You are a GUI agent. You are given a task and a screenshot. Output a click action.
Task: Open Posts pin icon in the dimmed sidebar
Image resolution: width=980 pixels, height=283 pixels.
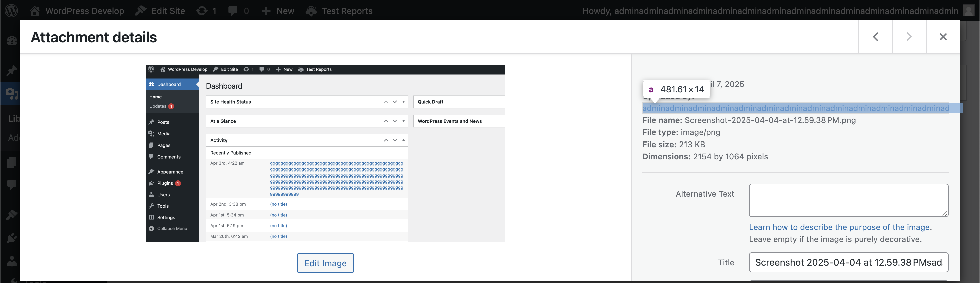tap(11, 70)
